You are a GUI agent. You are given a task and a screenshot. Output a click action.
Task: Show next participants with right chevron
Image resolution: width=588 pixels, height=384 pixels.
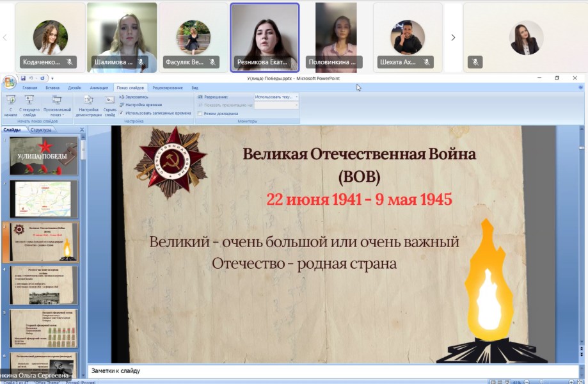(453, 37)
